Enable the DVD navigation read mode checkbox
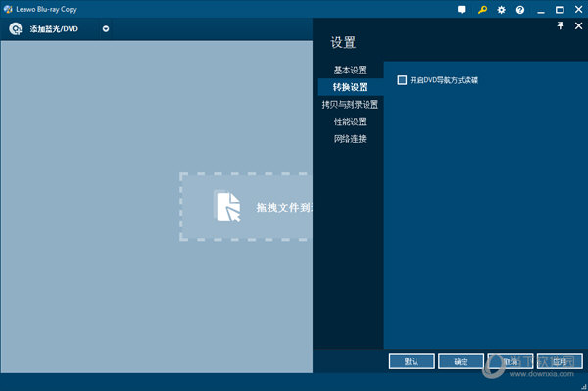This screenshot has height=391, width=588. click(x=402, y=80)
